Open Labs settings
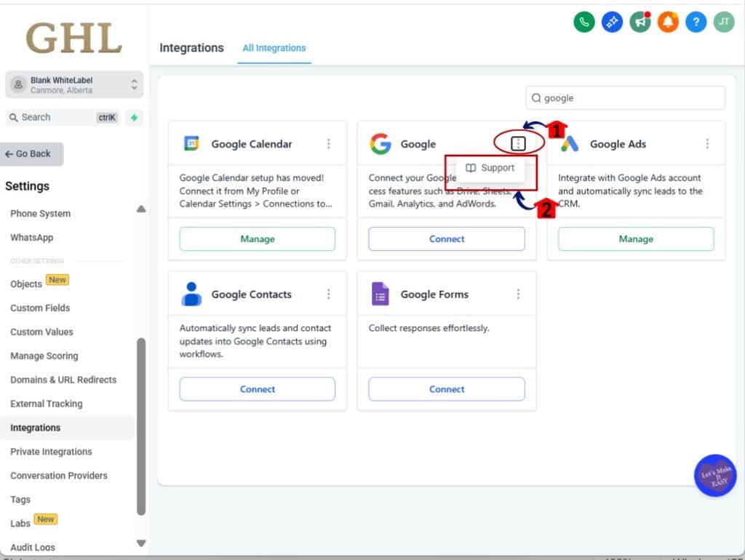The width and height of the screenshot is (745, 560). tap(20, 523)
